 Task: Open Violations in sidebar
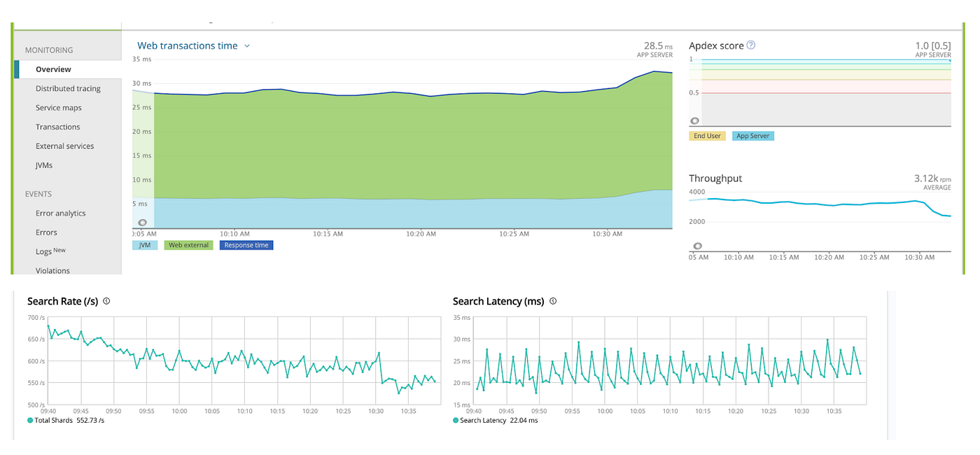pos(52,270)
